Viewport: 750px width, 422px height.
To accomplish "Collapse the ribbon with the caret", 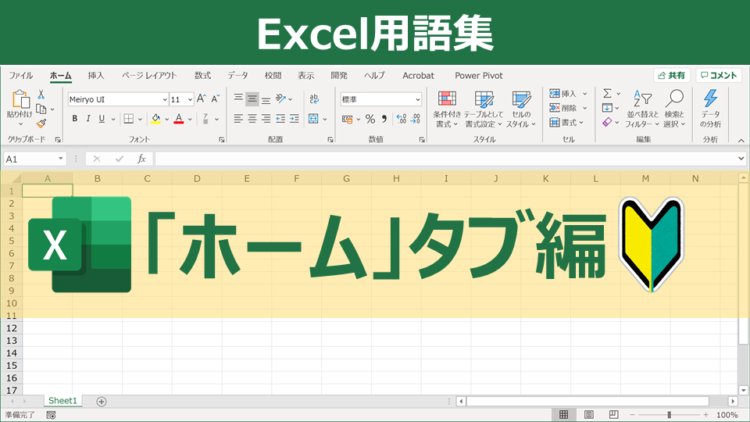I will (x=741, y=140).
